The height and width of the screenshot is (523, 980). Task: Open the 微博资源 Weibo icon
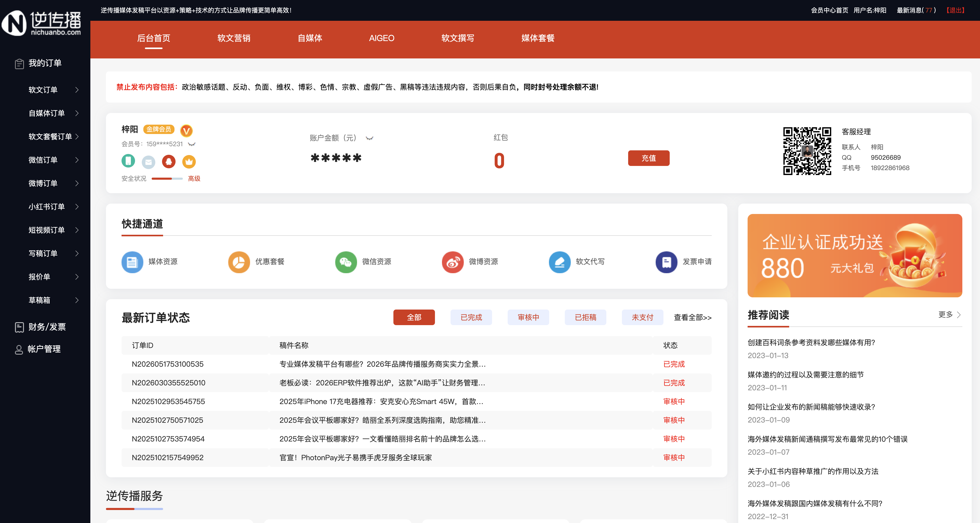pos(453,262)
